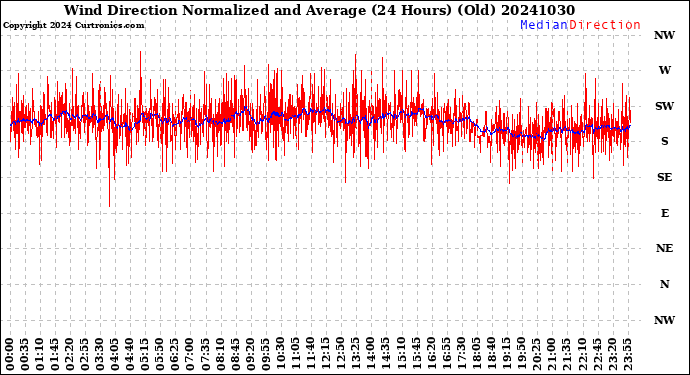Viewport: 690px width, 375px height.
Task: Click the 02:20 time axis label
Action: click(x=70, y=355)
